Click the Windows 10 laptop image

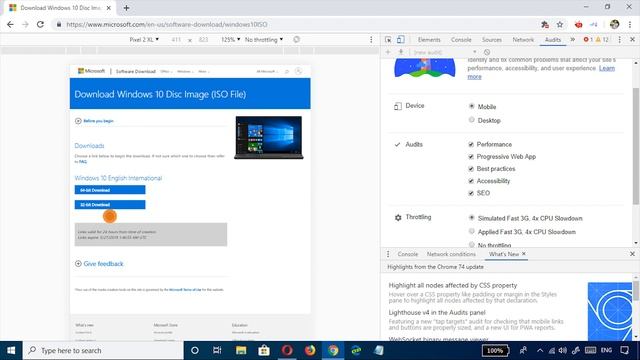click(x=269, y=138)
